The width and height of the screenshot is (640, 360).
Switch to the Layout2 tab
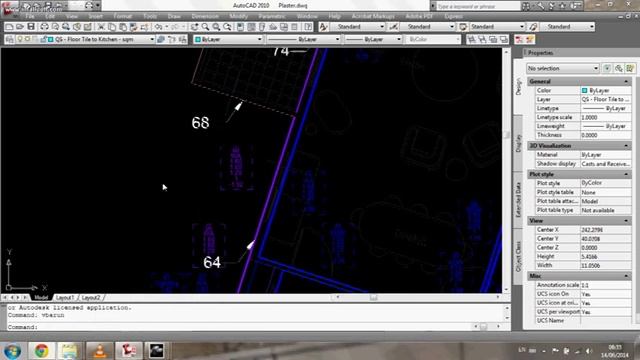click(91, 298)
